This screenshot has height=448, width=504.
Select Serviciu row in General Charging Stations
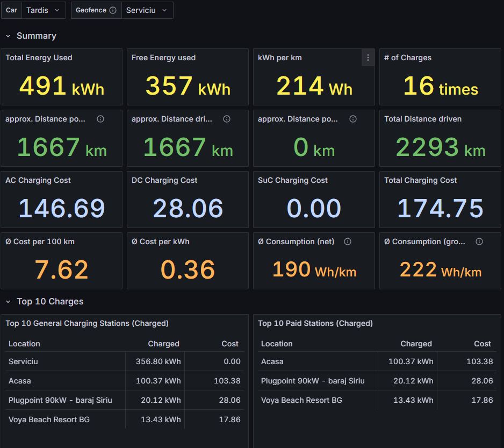click(x=24, y=361)
